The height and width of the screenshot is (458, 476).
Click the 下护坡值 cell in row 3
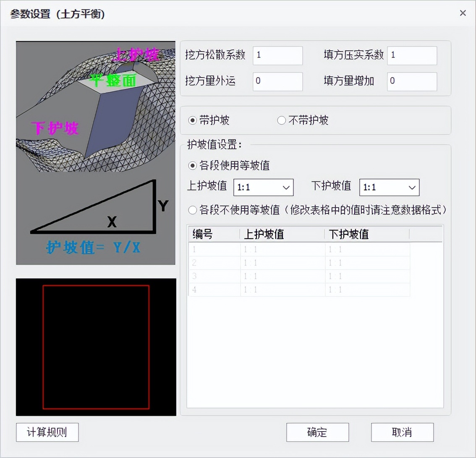pyautogui.click(x=367, y=276)
